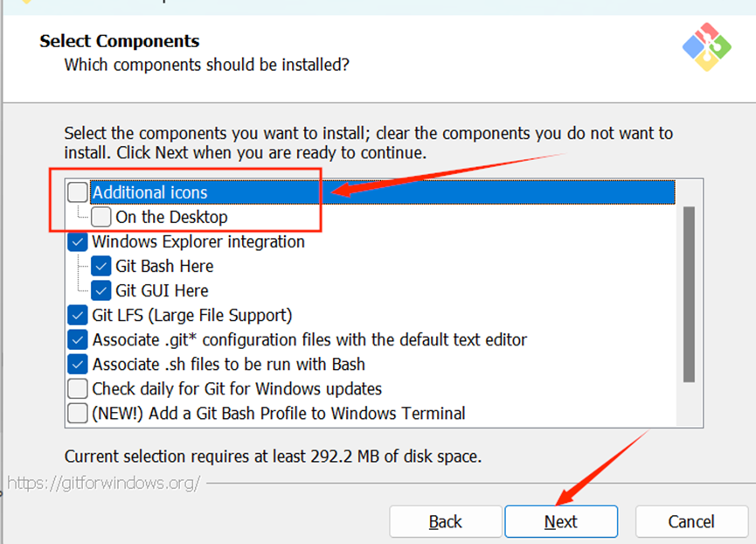The width and height of the screenshot is (756, 544).
Task: Uncheck Windows Explorer integration
Action: click(x=78, y=241)
